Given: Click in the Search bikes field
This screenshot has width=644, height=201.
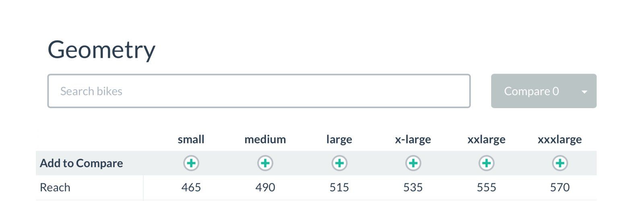Looking at the screenshot, I should 259,91.
